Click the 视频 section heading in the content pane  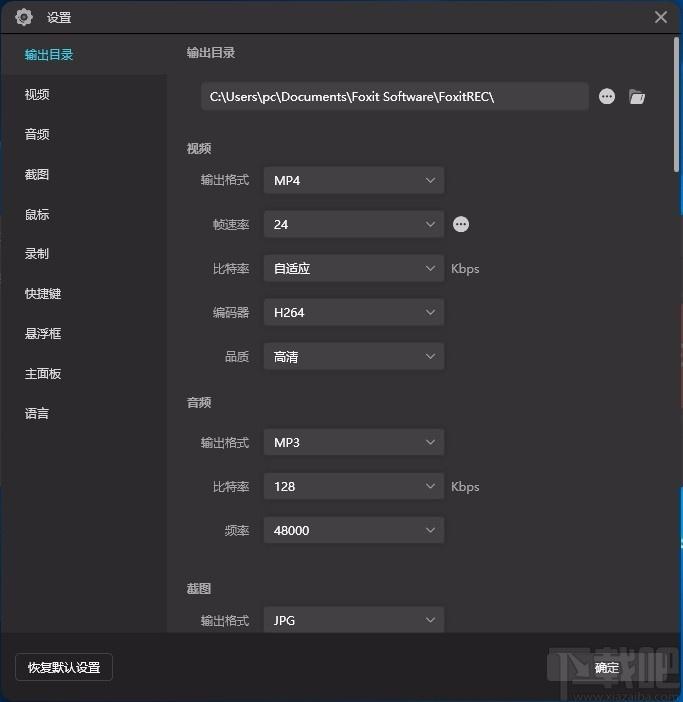[199, 148]
